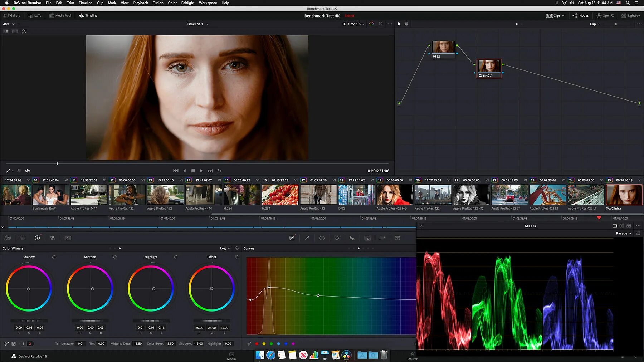This screenshot has width=644, height=362.
Task: Toggle the Gallery panel
Action: (12, 16)
